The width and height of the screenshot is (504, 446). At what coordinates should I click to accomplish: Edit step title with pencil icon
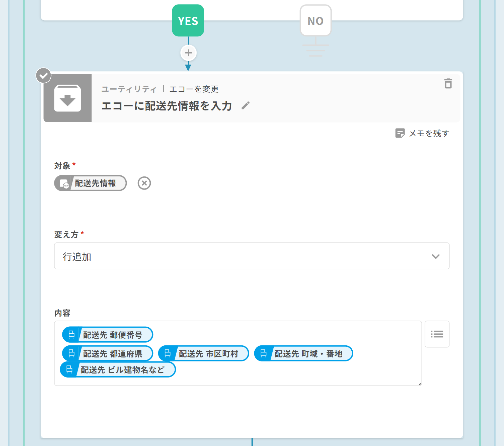(x=245, y=106)
